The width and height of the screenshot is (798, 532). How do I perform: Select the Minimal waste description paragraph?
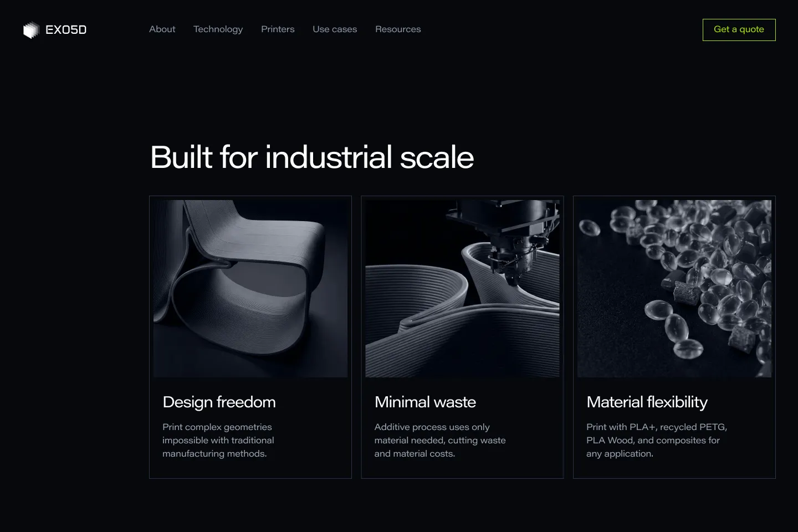click(x=440, y=440)
